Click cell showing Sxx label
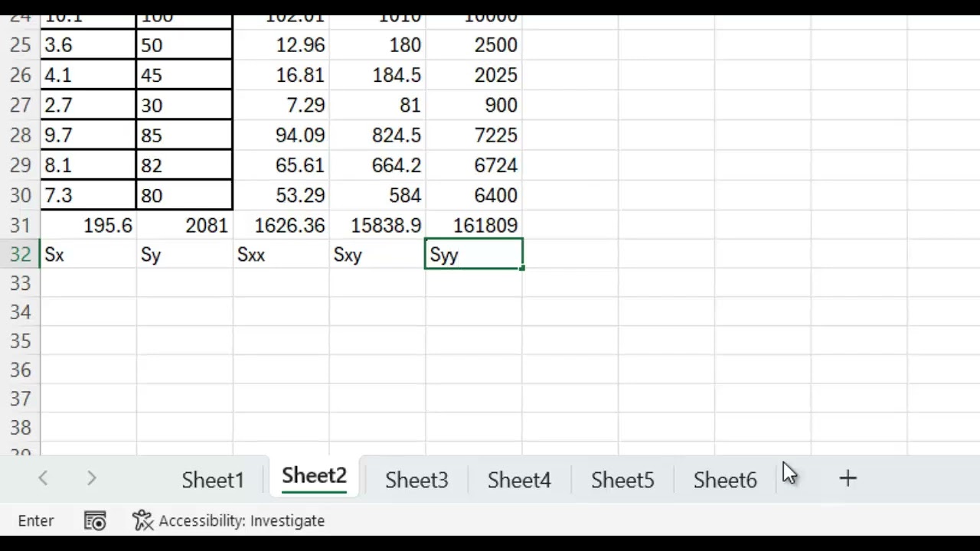980x551 pixels. 280,255
